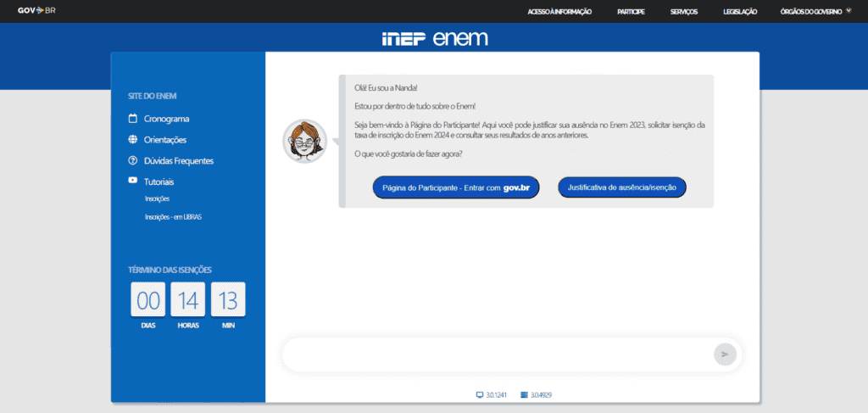Expand Órgãos do Governo dropdown

815,12
